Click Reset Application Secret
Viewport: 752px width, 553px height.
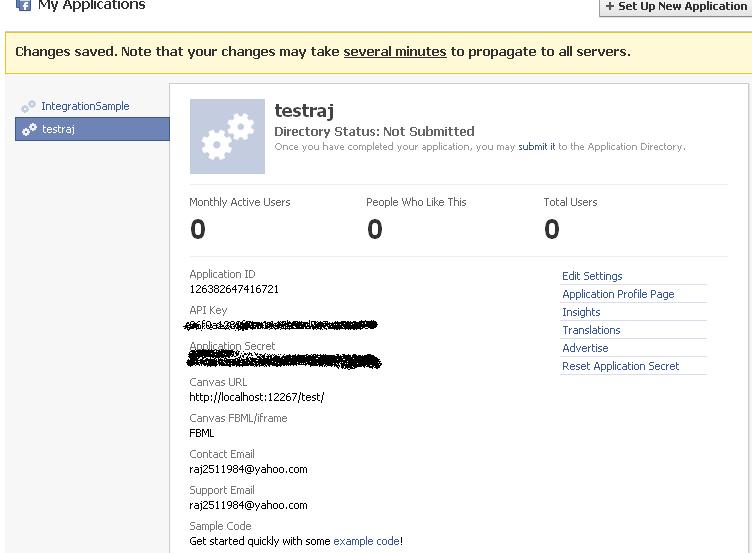click(620, 366)
